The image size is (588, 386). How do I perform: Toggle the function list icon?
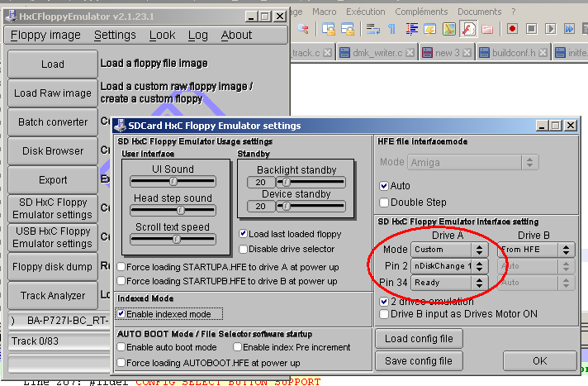click(x=468, y=29)
